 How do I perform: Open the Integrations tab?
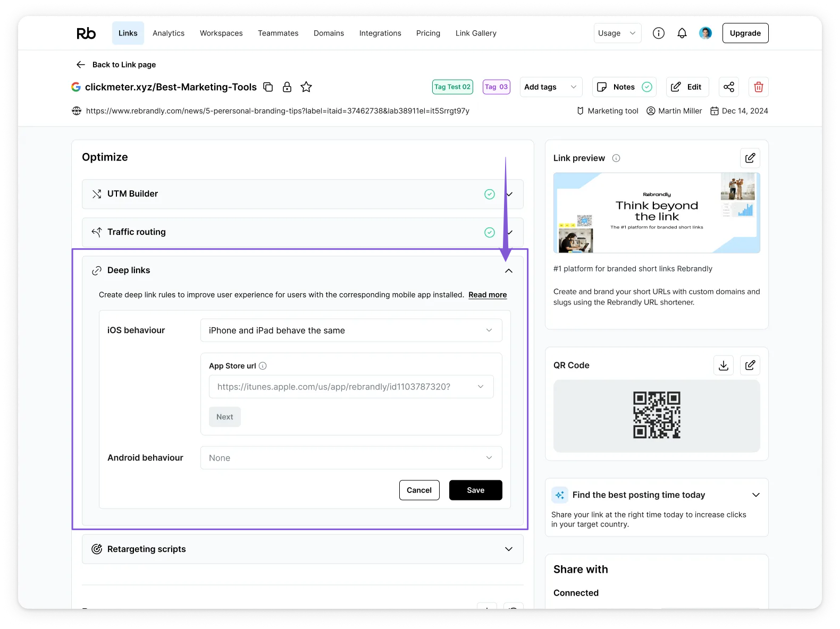tap(380, 33)
